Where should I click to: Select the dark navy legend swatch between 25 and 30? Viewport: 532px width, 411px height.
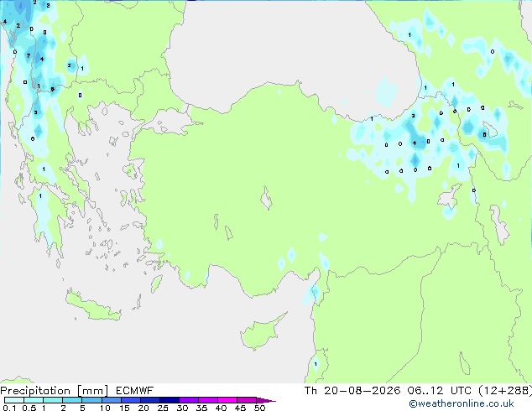(x=170, y=400)
